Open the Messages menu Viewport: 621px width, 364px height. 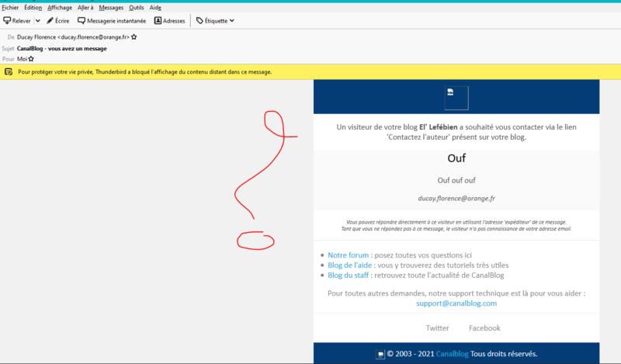111,8
